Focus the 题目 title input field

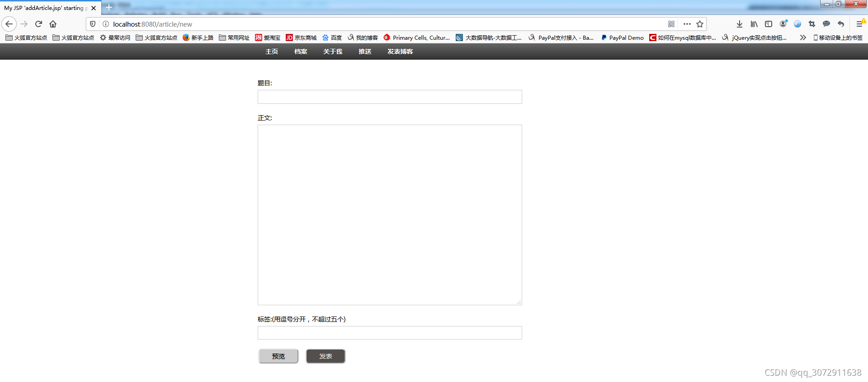pos(390,97)
